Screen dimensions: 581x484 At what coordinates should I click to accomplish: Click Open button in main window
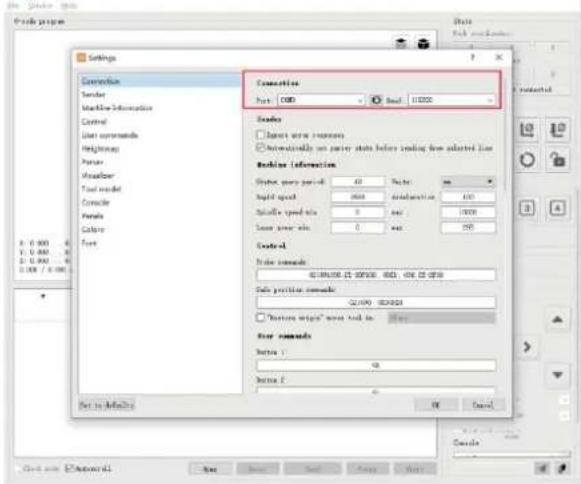(x=210, y=469)
